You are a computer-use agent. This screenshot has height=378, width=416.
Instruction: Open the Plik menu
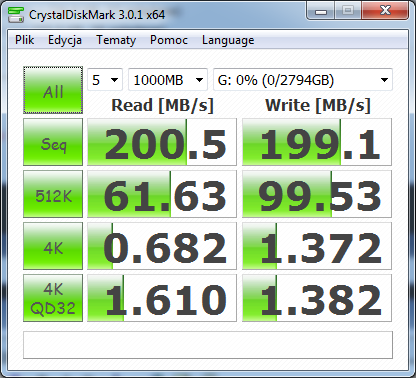25,40
